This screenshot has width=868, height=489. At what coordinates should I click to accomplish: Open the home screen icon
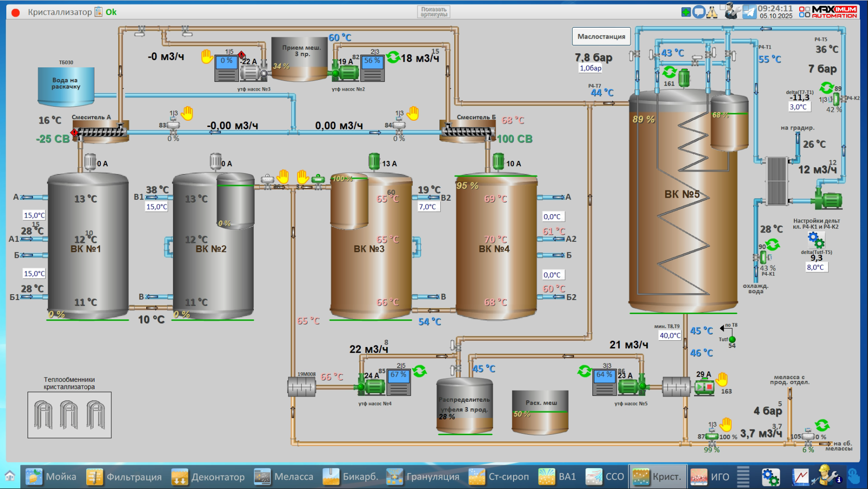10,476
